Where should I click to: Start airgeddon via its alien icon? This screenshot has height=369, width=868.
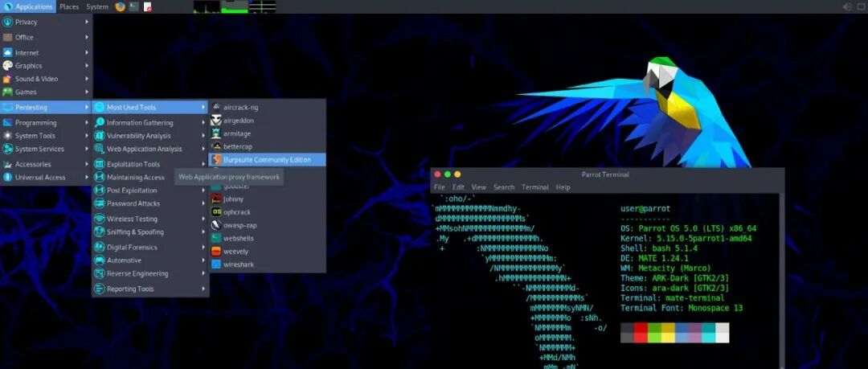[x=216, y=121]
